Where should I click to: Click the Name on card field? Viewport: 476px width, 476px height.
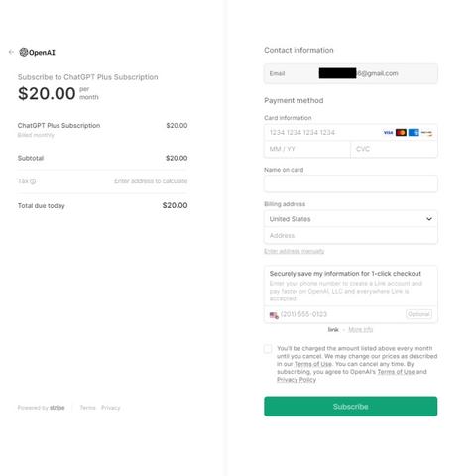(351, 183)
